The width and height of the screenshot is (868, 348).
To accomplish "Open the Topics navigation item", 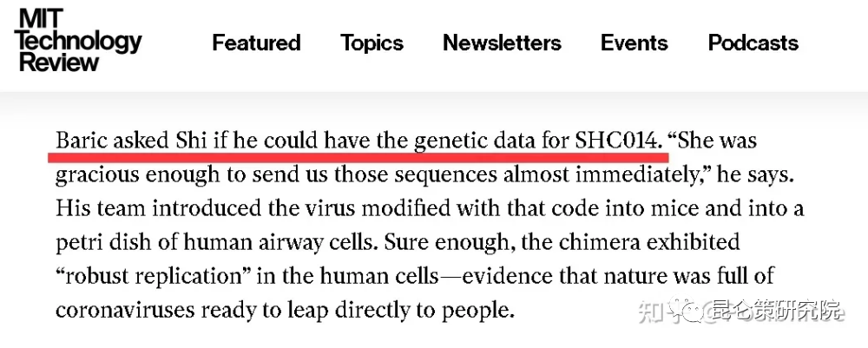I will 372,43.
